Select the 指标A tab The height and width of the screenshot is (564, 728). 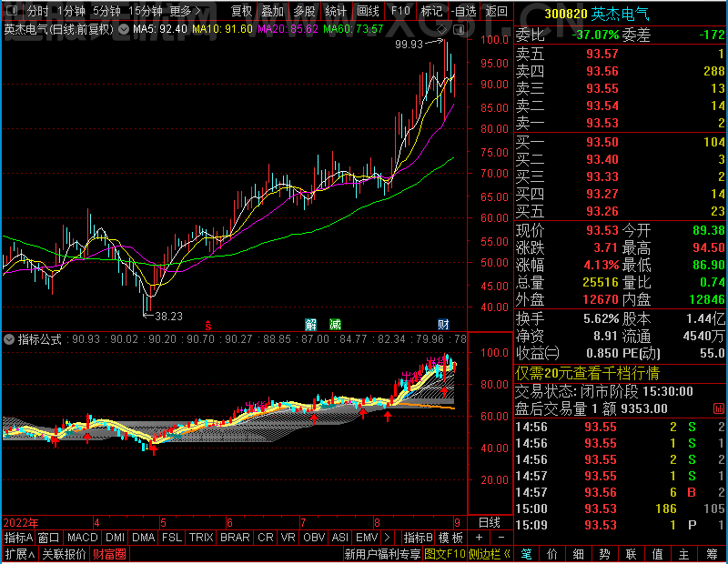[x=18, y=538]
